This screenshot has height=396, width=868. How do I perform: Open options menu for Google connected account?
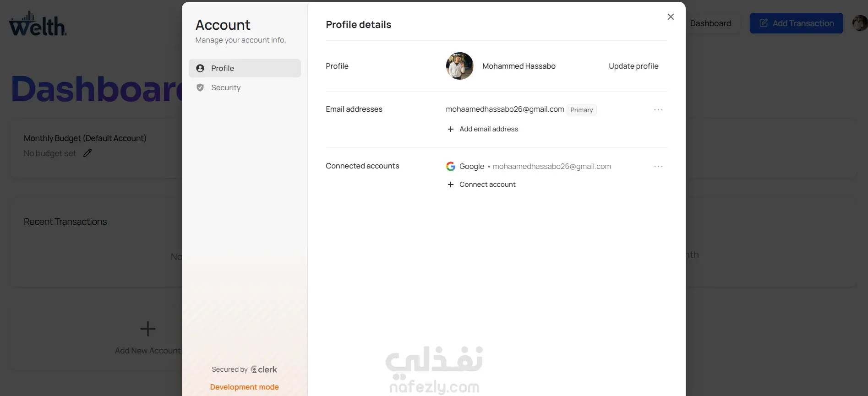point(658,167)
